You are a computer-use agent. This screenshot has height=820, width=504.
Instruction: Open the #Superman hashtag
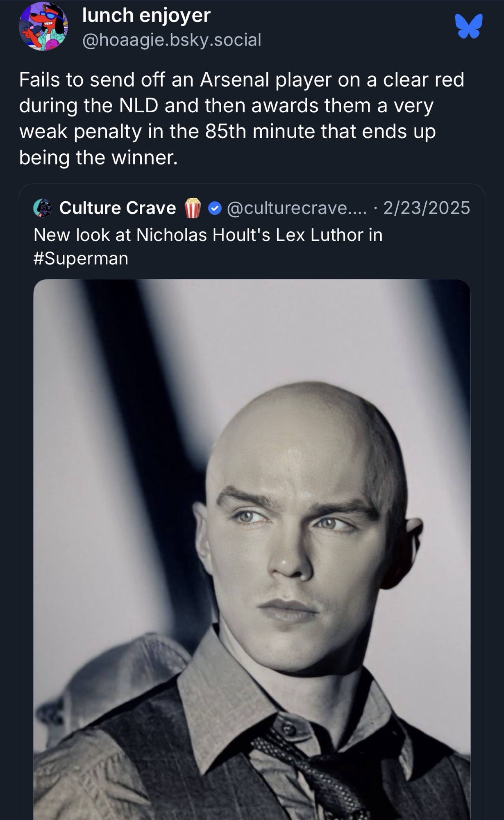point(81,258)
